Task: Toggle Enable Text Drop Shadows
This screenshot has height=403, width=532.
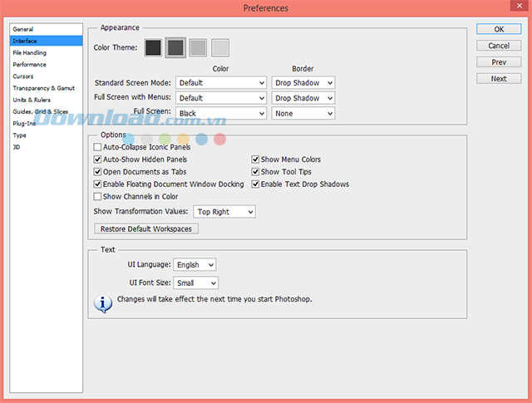Action: pyautogui.click(x=255, y=184)
